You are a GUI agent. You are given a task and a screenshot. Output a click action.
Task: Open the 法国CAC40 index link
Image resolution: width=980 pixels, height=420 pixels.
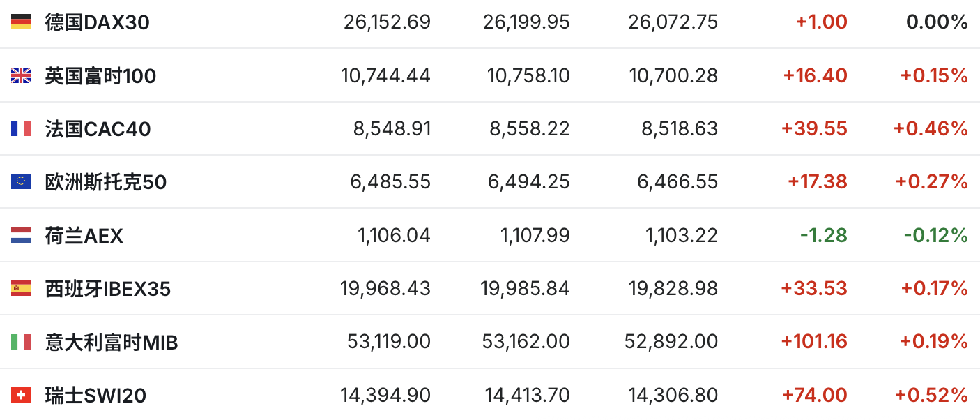coord(98,129)
